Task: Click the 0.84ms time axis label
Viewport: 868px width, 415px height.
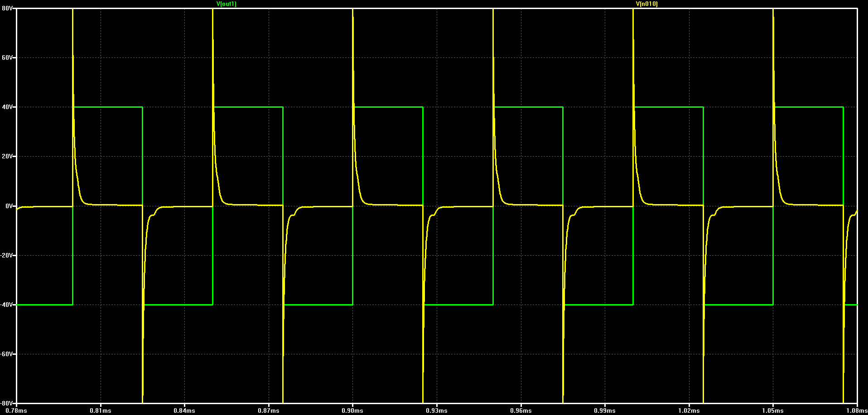Action: pyautogui.click(x=184, y=411)
